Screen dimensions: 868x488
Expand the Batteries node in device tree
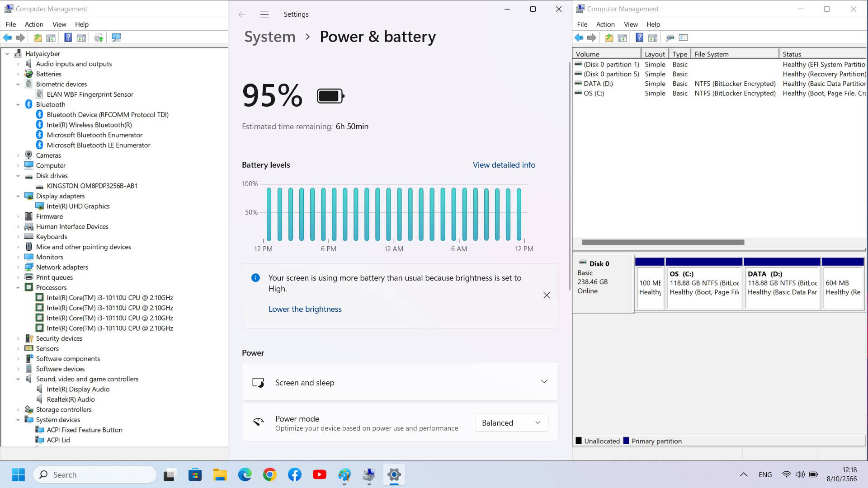[x=18, y=74]
